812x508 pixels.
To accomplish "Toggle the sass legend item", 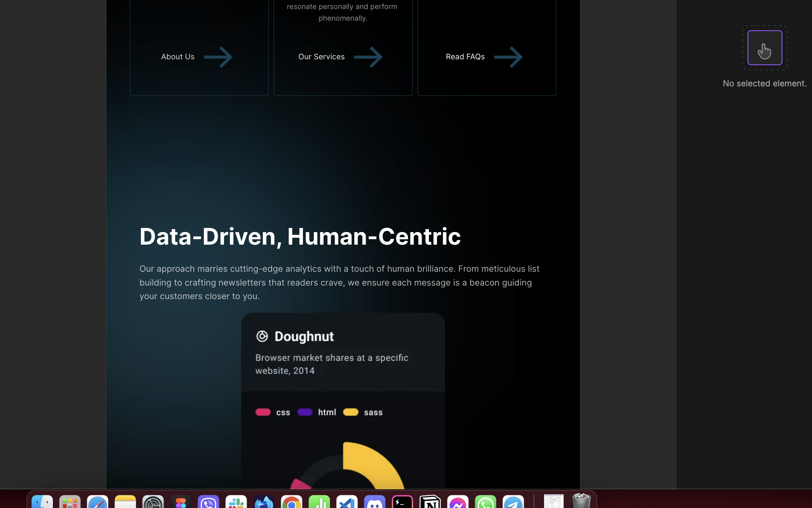I will 363,412.
